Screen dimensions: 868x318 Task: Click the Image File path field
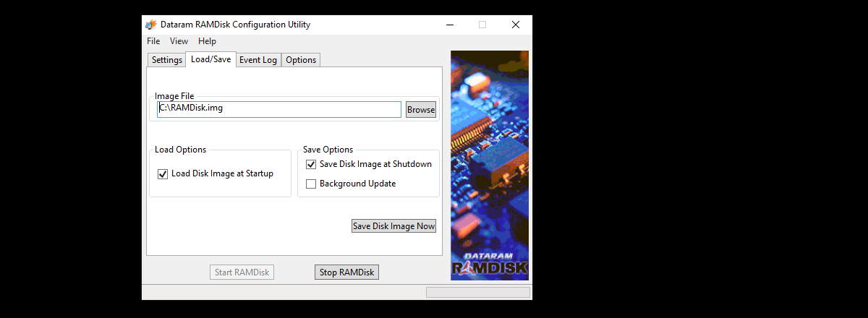tap(279, 109)
